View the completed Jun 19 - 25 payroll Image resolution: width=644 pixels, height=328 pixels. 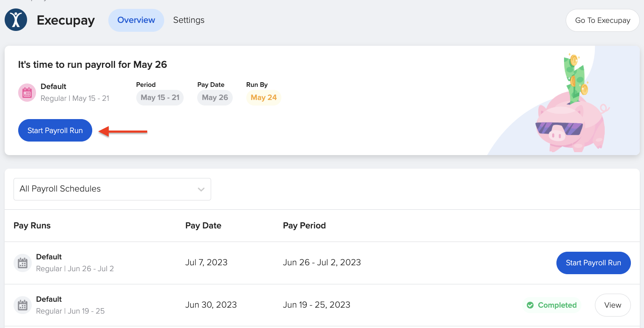pos(613,305)
